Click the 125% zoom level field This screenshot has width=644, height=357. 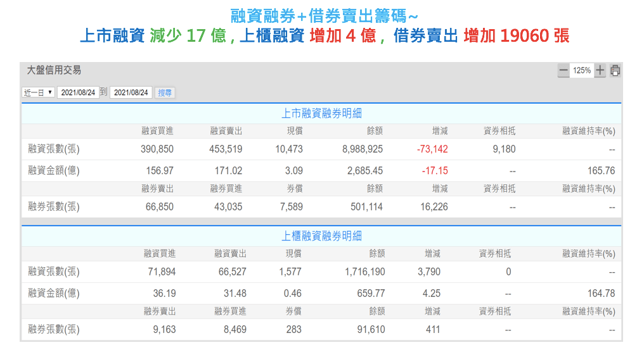tap(581, 71)
